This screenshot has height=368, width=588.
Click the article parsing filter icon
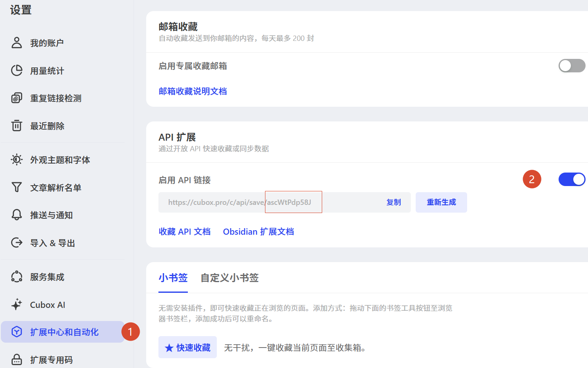pyautogui.click(x=17, y=187)
